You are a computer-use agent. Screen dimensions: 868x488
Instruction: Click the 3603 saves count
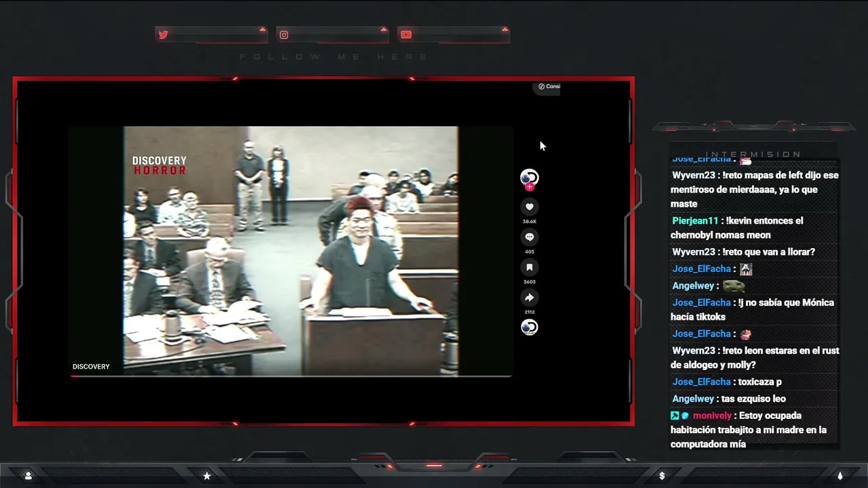coord(530,282)
